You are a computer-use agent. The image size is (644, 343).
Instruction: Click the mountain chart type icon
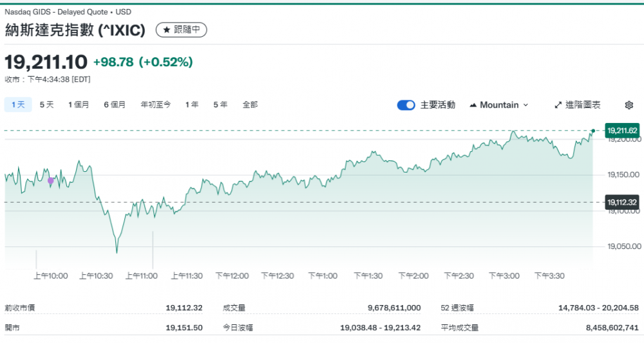473,105
